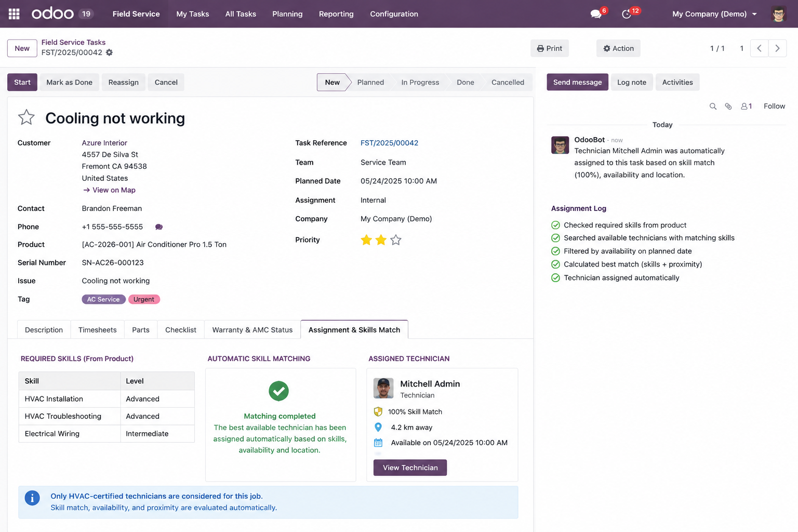This screenshot has width=798, height=532.
Task: Expand the My Company (Demo) switcher
Action: coord(714,14)
